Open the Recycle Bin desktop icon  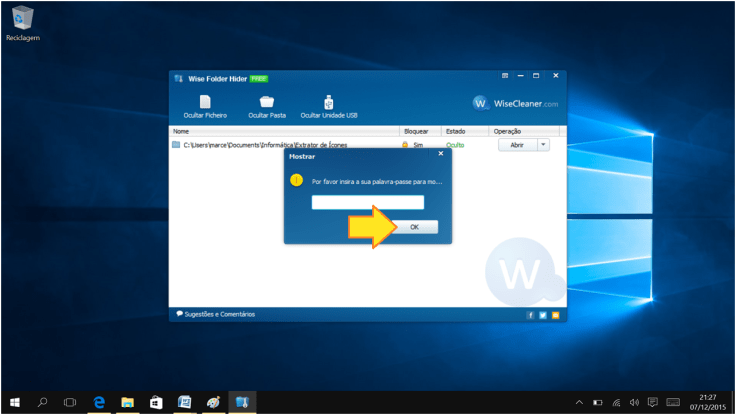click(22, 18)
